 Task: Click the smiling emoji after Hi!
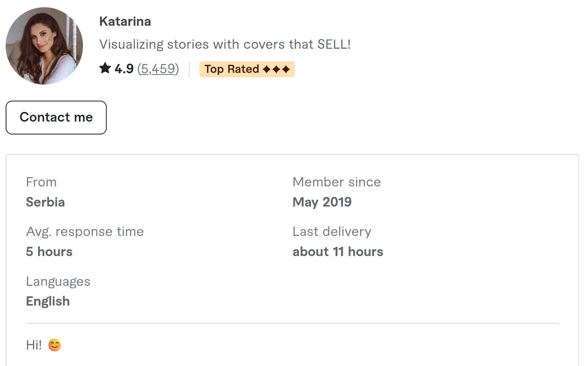55,345
